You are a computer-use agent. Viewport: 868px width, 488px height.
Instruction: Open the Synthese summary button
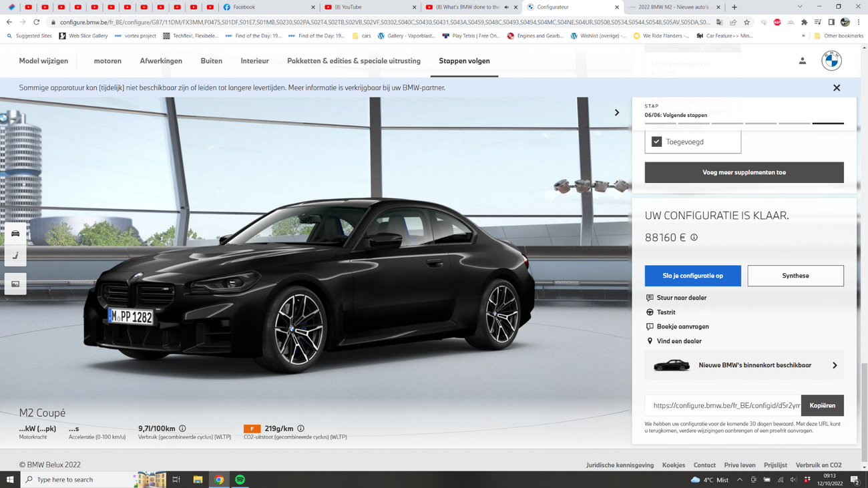point(795,276)
